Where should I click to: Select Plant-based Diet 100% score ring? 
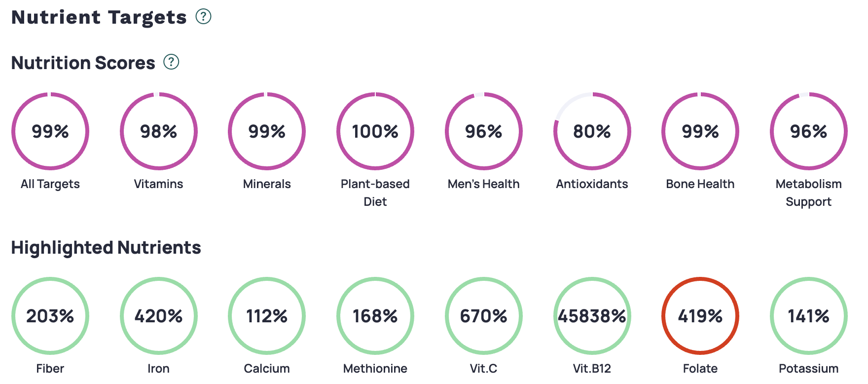(x=375, y=131)
